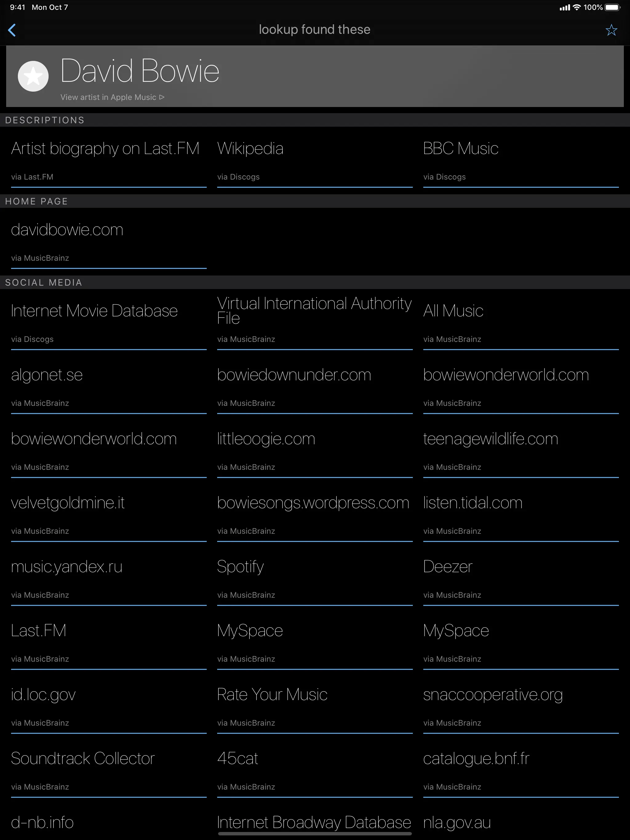630x840 pixels.
Task: Open Virtual International Authority File
Action: (x=314, y=311)
